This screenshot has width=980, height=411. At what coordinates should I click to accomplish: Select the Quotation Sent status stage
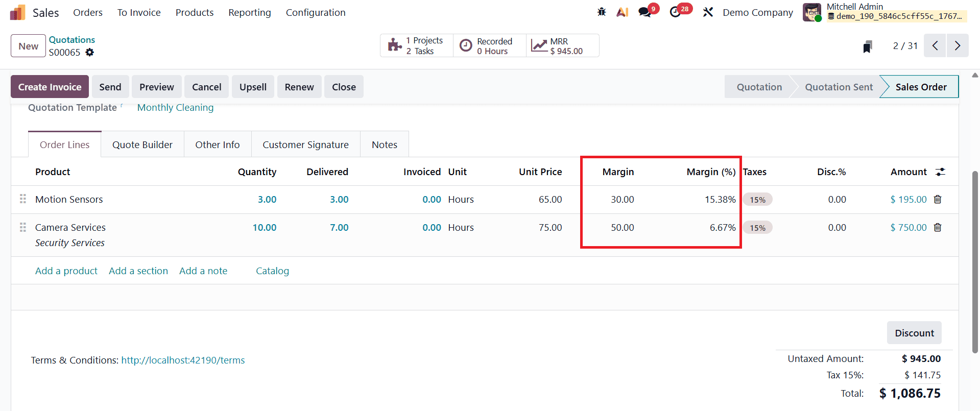tap(839, 87)
